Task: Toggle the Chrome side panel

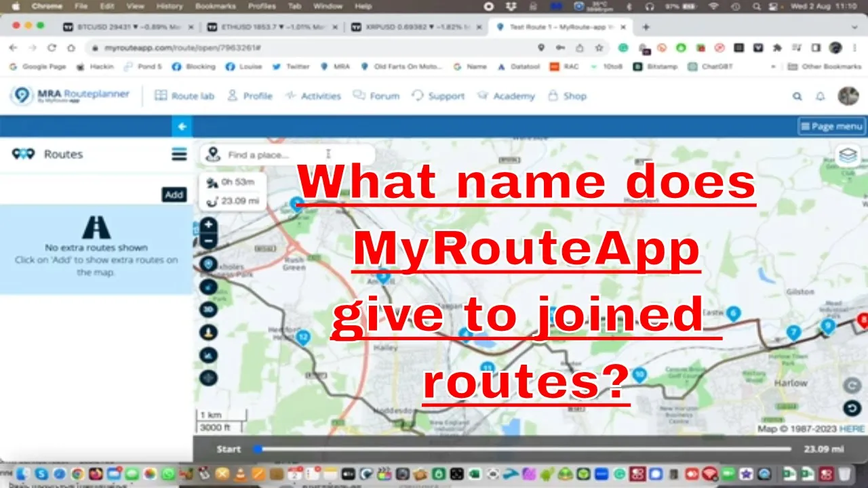Action: pos(816,48)
